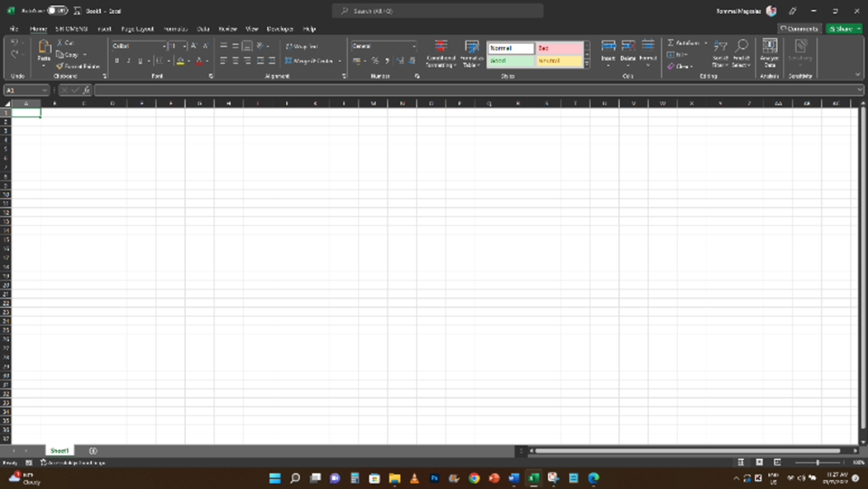Expand the Borders arrow dropdown
This screenshot has height=489, width=868.
(169, 61)
